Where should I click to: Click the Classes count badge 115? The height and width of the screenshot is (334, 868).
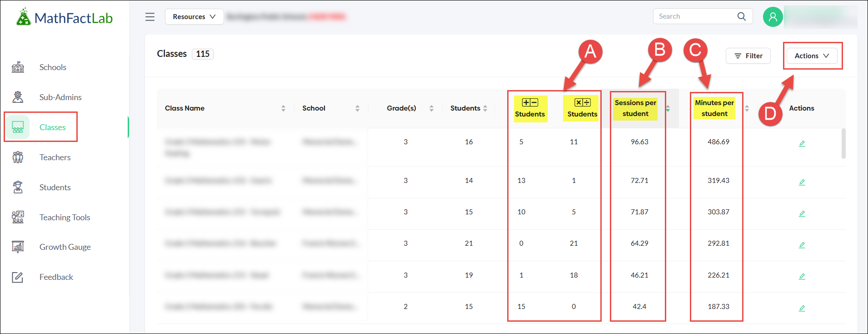pos(203,54)
